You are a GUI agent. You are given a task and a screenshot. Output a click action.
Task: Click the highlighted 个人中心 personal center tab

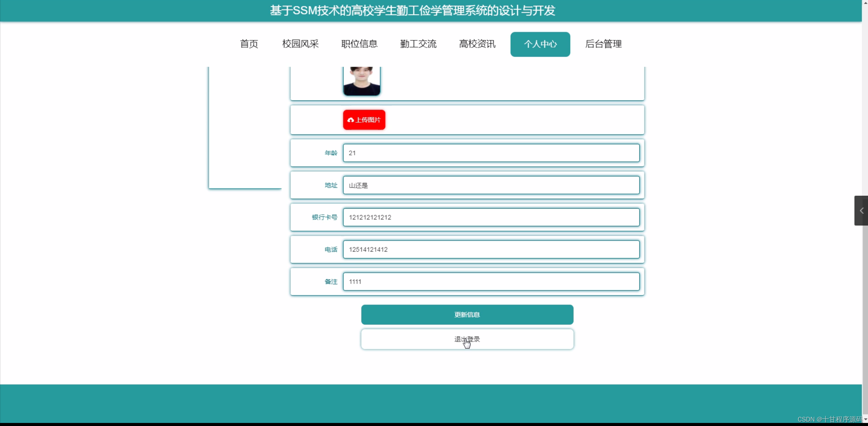click(540, 44)
